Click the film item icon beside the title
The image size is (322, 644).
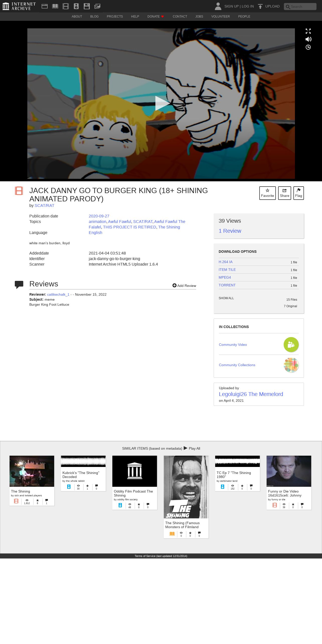(x=19, y=191)
